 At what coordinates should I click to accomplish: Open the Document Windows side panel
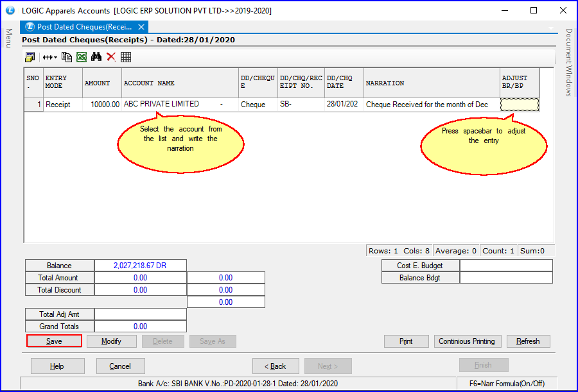coord(569,62)
